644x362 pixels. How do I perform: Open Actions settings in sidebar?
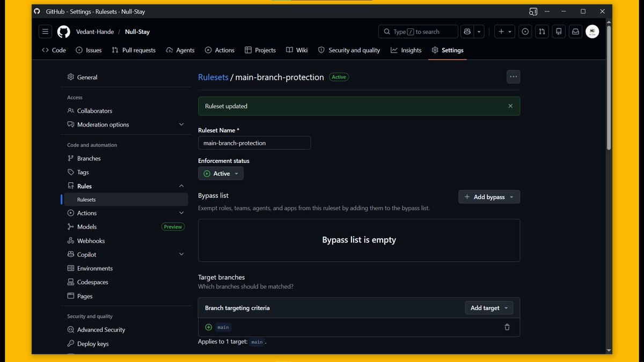[125, 213]
